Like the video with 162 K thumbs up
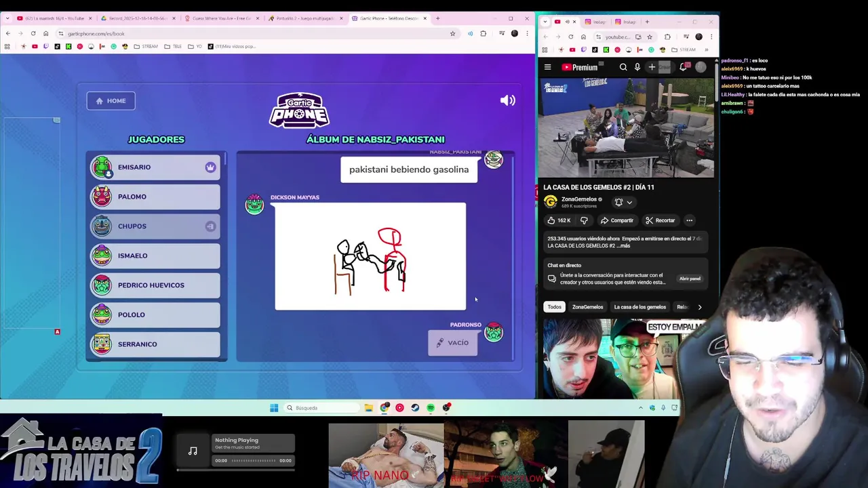 pos(559,220)
